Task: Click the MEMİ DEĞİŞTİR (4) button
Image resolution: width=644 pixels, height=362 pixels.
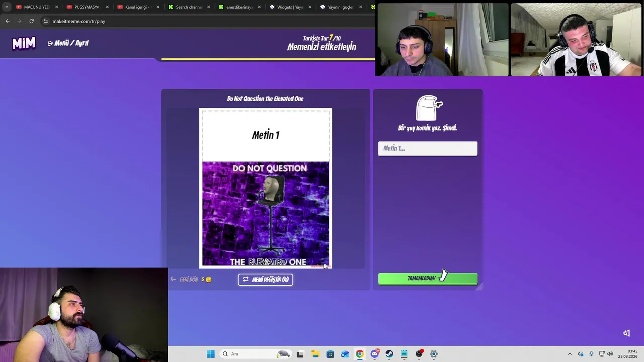Action: pyautogui.click(x=266, y=279)
